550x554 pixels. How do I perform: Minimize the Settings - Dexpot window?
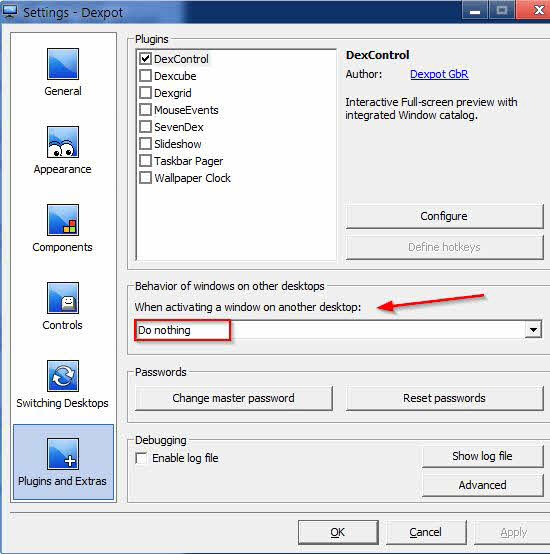tap(475, 11)
